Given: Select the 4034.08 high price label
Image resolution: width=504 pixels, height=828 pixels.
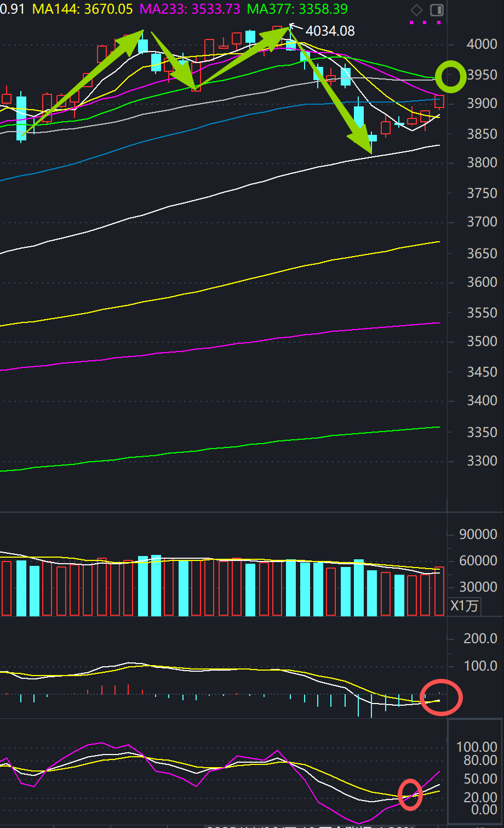Looking at the screenshot, I should click(331, 31).
